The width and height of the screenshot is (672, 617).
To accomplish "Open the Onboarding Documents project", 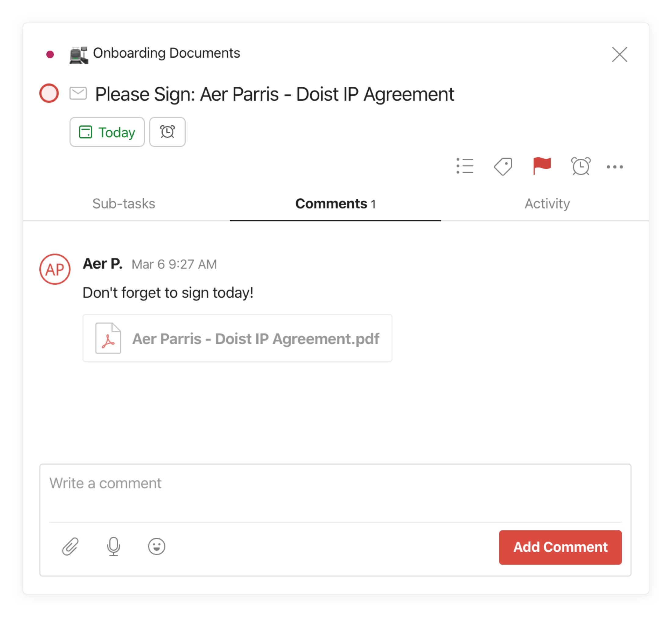I will point(166,53).
